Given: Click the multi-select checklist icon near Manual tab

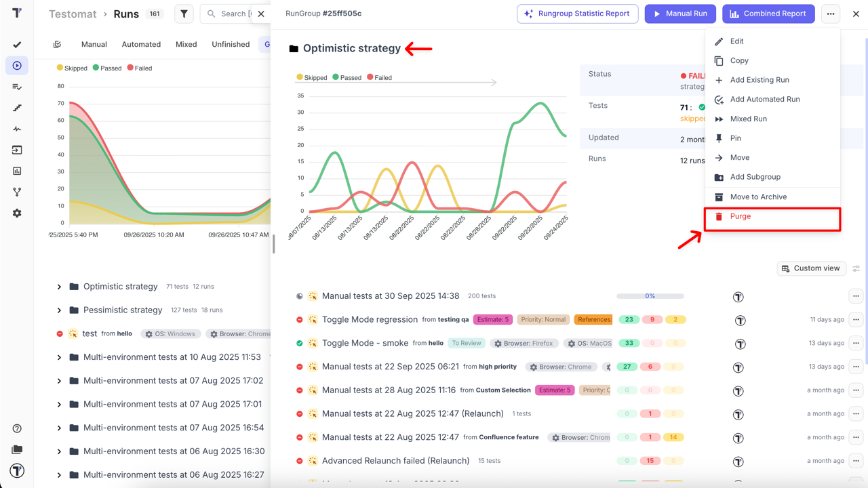Looking at the screenshot, I should (x=58, y=45).
